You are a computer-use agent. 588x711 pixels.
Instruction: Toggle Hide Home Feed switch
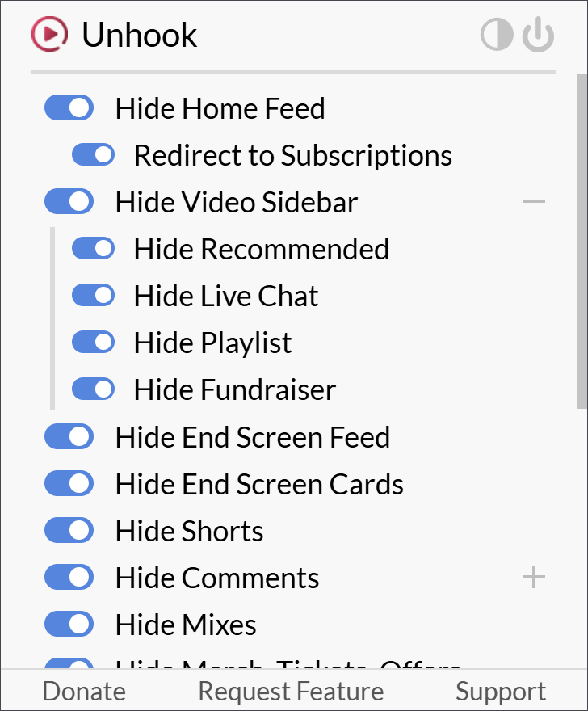(69, 108)
